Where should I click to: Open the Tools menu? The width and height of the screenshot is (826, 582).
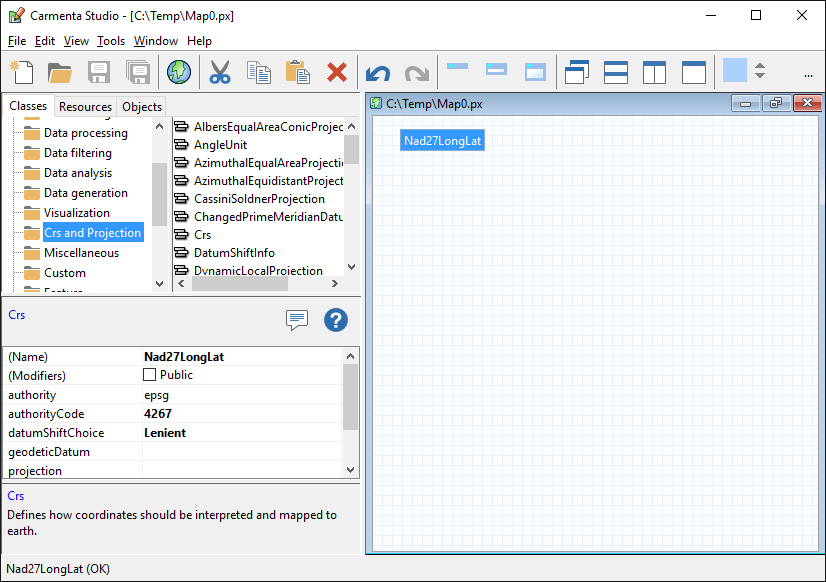[111, 41]
